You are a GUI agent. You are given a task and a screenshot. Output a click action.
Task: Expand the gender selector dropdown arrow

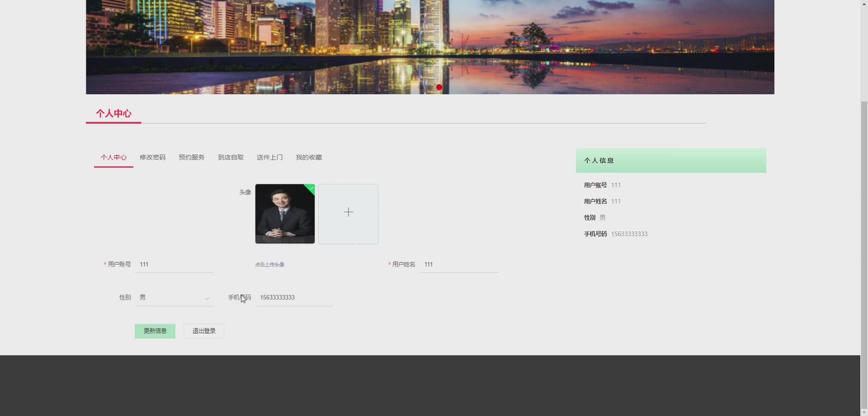207,298
